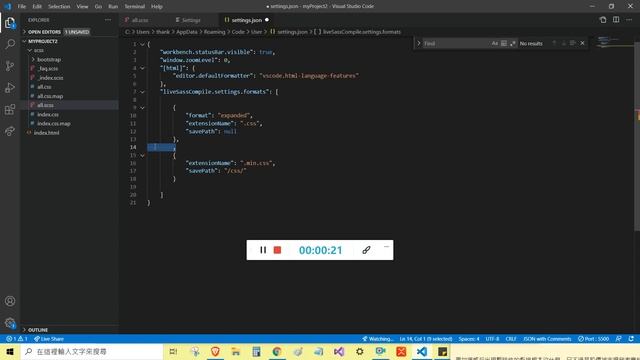Open the Run and Debug view
This screenshot has width=640, height=360.
click(10, 87)
